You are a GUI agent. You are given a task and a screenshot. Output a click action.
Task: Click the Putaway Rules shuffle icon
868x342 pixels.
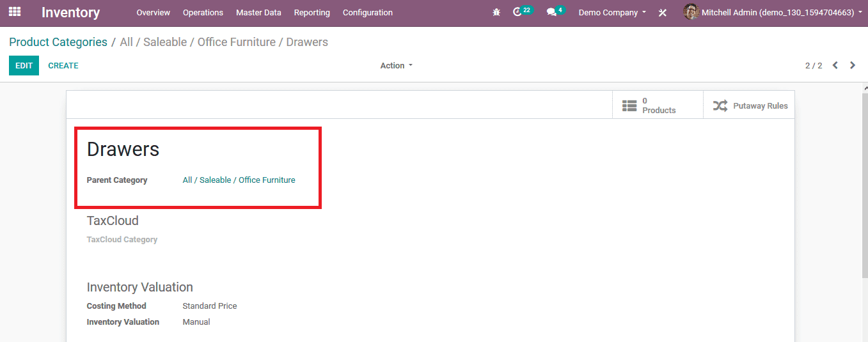[720, 105]
